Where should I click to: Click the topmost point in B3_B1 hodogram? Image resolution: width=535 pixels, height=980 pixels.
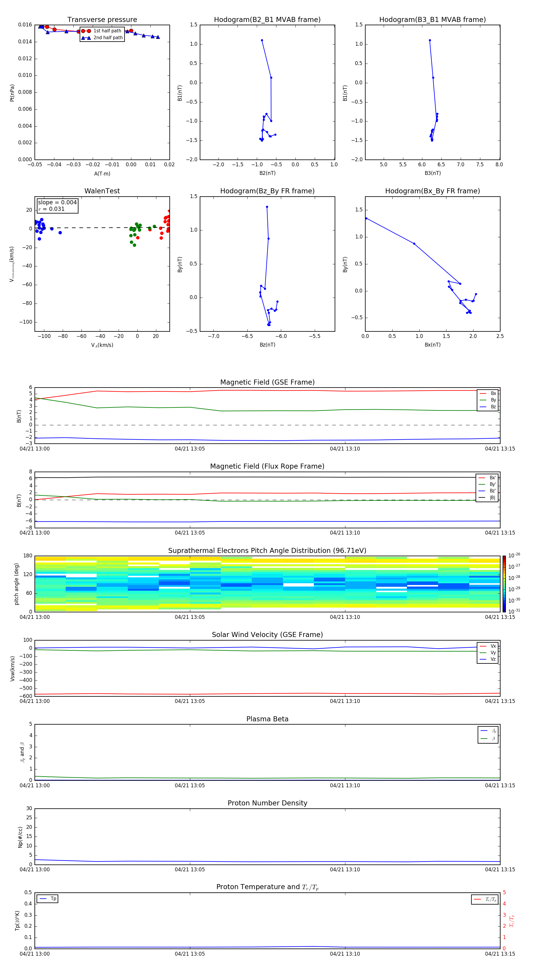(x=430, y=40)
